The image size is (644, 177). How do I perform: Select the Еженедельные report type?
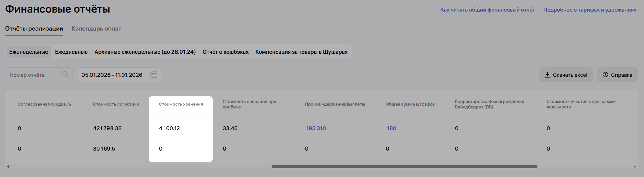tap(29, 52)
